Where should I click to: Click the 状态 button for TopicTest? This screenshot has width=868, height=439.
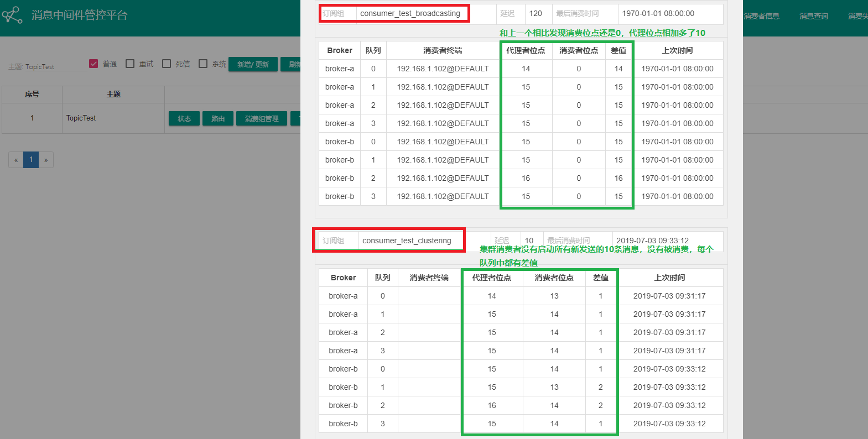coord(184,118)
